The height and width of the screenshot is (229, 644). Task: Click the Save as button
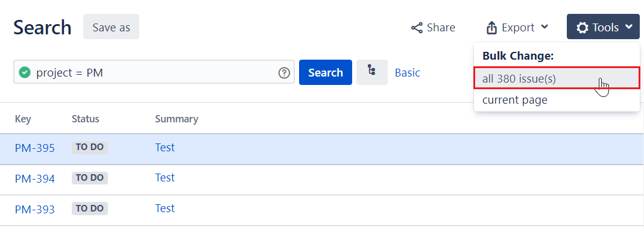pos(112,27)
